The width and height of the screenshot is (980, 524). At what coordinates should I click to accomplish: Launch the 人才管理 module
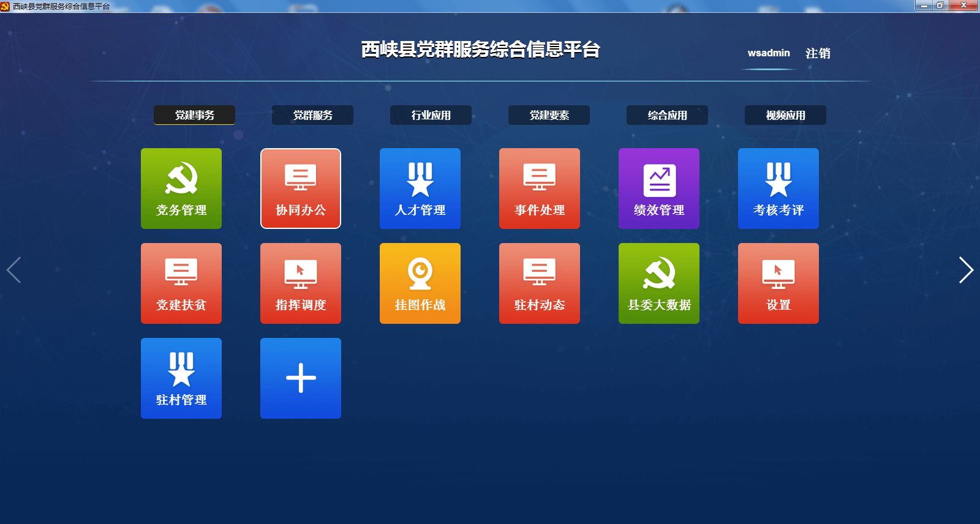click(420, 189)
